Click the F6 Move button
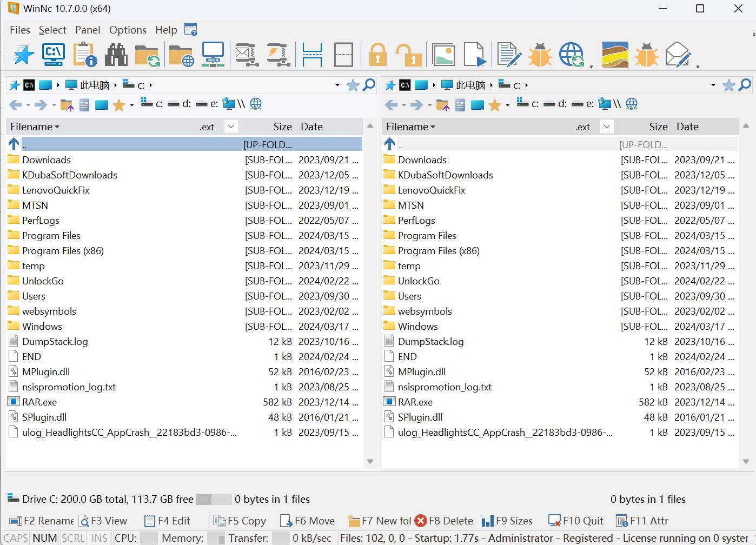 307,521
